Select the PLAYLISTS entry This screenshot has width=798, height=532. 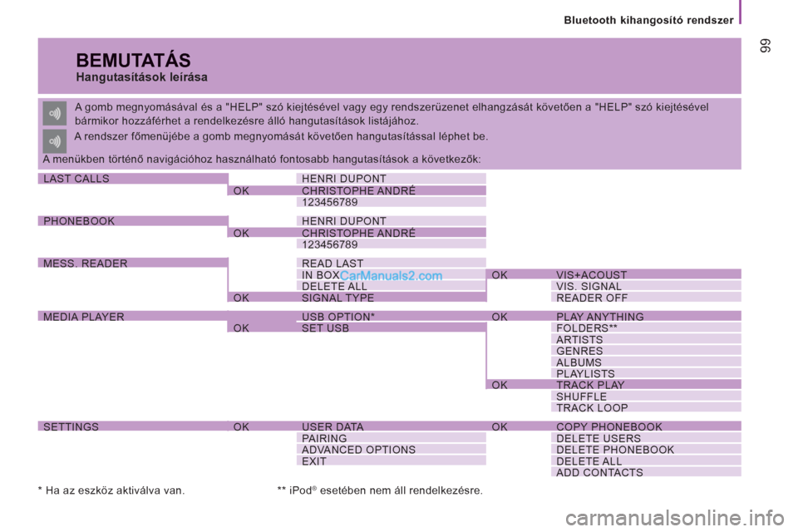[646, 374]
